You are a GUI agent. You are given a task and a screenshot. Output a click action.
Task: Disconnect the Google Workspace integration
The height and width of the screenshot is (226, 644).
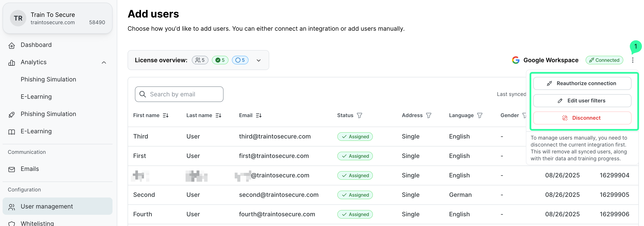(x=582, y=118)
